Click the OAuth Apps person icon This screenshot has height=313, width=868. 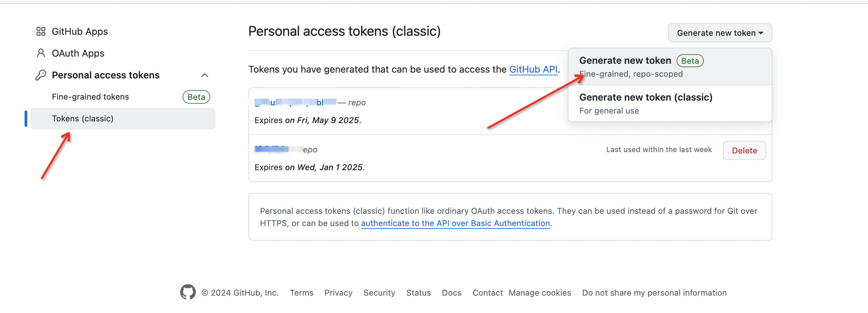[x=41, y=53]
